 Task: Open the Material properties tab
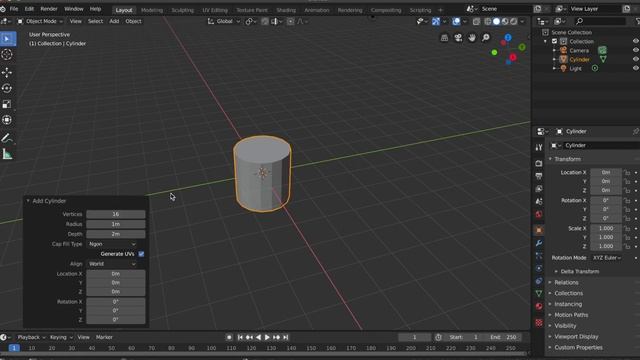click(539, 307)
